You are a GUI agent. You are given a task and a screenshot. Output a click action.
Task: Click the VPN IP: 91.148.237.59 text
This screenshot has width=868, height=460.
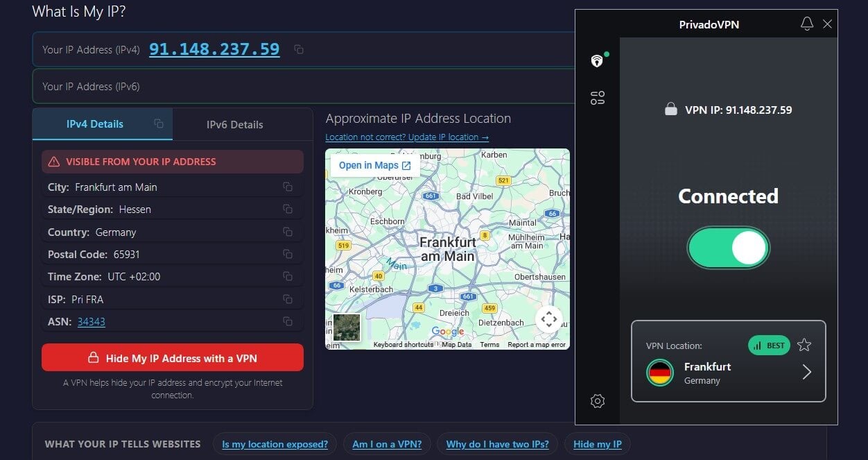click(738, 110)
